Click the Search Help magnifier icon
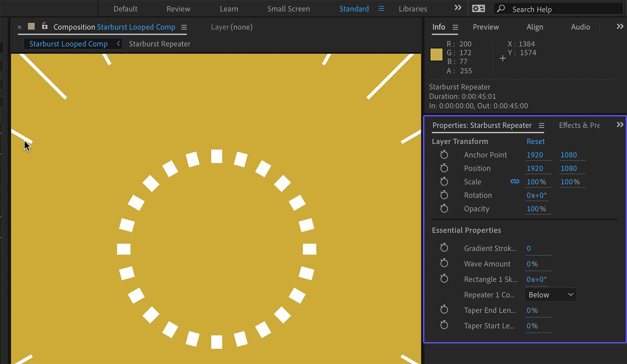This screenshot has width=627, height=364. coord(500,9)
